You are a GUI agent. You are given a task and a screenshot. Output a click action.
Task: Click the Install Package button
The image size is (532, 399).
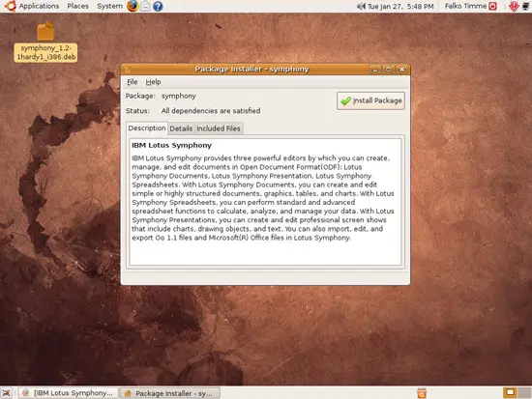(370, 100)
